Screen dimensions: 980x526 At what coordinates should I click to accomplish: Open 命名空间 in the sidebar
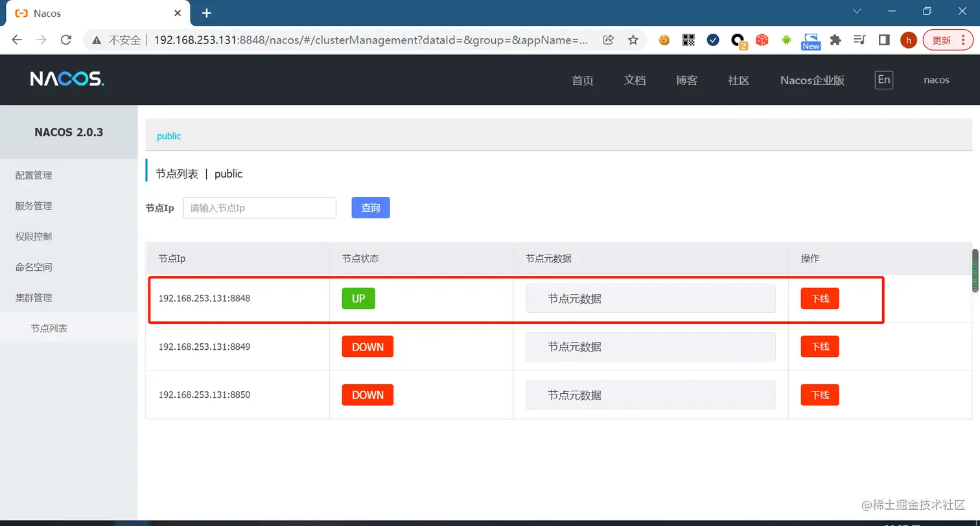coord(69,267)
